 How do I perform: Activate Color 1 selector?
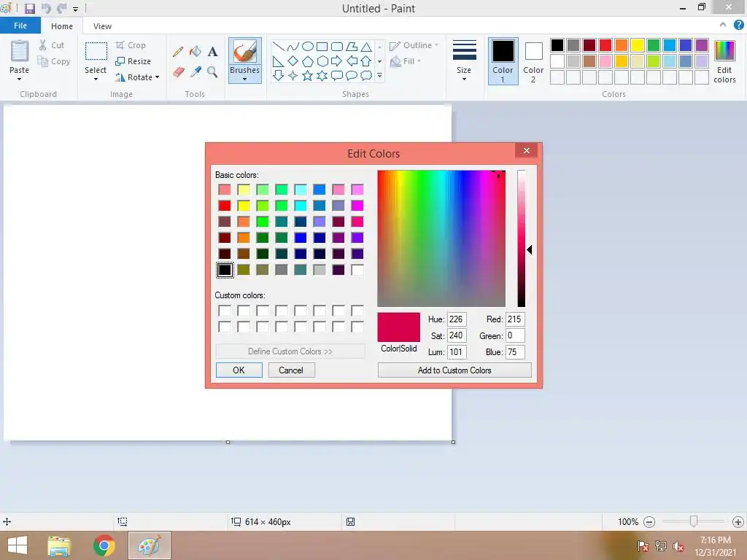[x=503, y=61]
